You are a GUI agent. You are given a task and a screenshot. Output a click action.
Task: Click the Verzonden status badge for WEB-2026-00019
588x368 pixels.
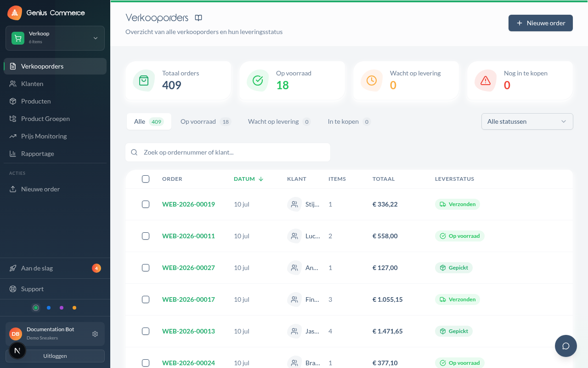[x=458, y=204]
